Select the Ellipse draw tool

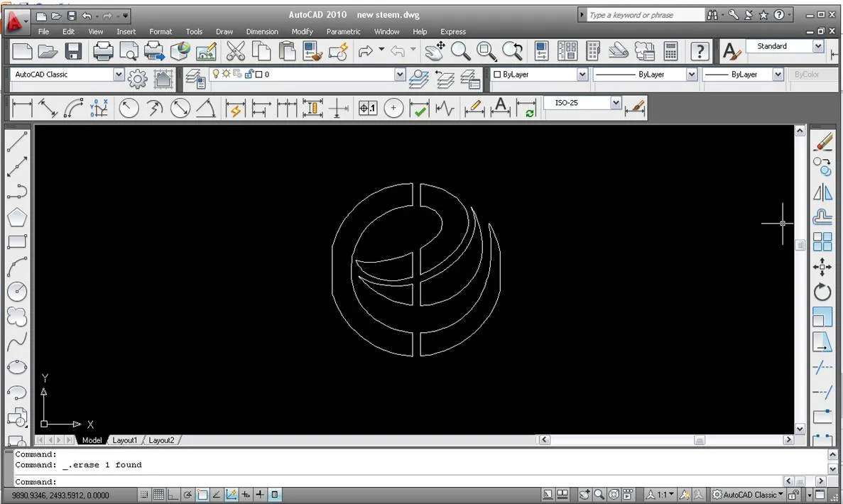point(17,367)
